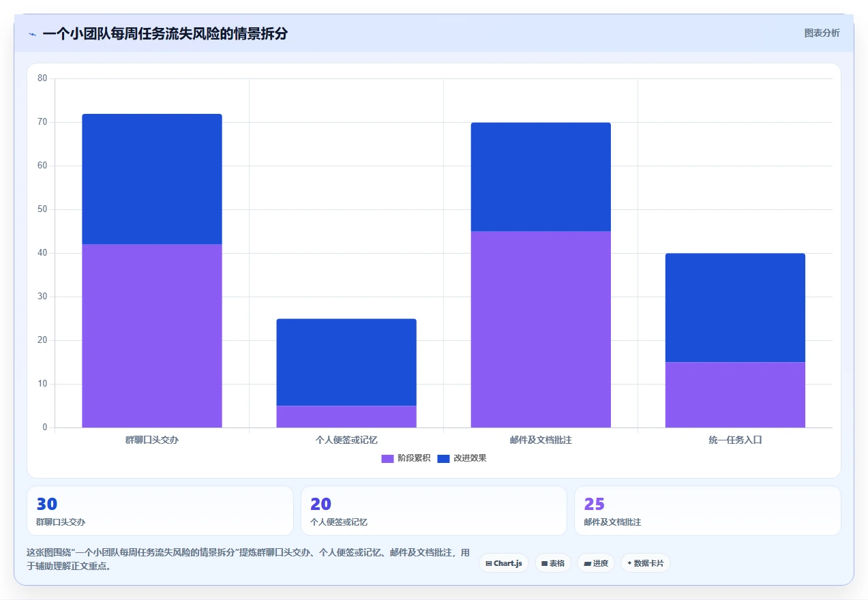Click the 统一任务入口 x-axis label
Screen dimensions: 868x600
point(735,440)
